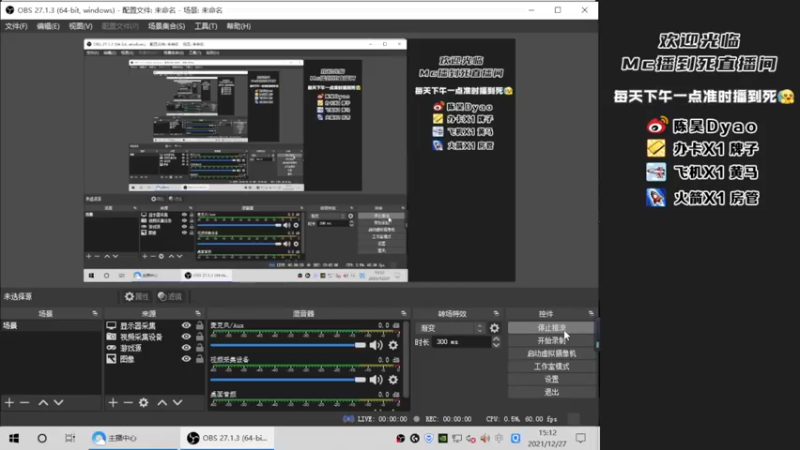The height and width of the screenshot is (450, 800).
Task: Open the system volume tray icon
Action: pyautogui.click(x=485, y=438)
